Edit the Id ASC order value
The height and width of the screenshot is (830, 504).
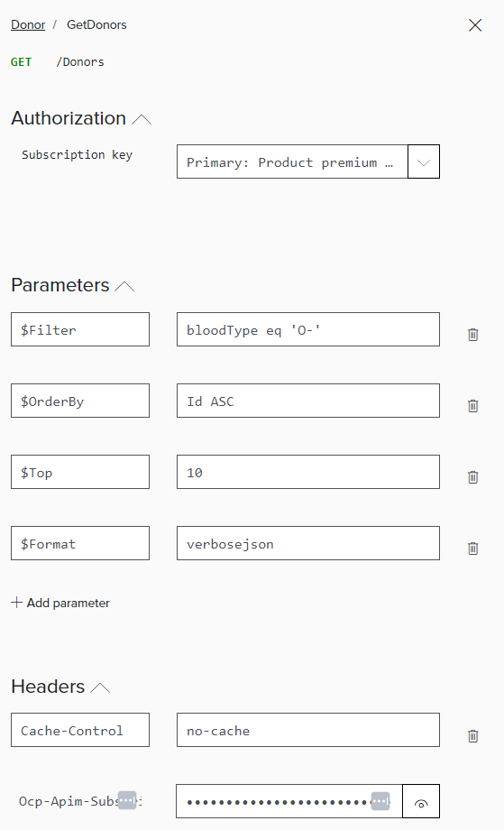[307, 401]
